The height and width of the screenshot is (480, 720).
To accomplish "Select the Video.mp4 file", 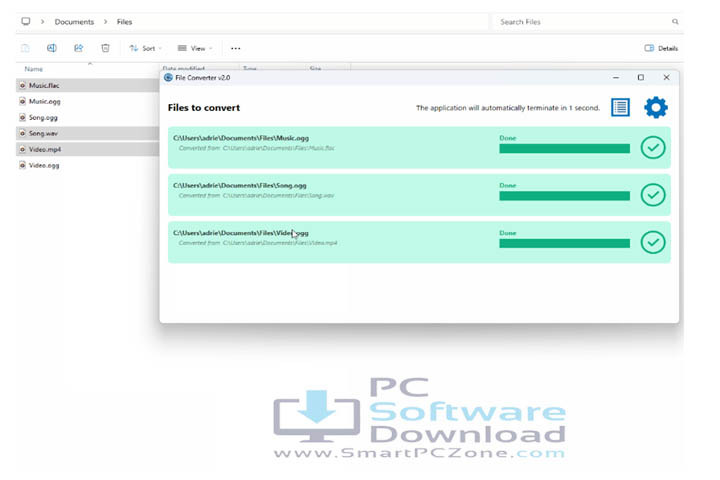I will (x=87, y=149).
